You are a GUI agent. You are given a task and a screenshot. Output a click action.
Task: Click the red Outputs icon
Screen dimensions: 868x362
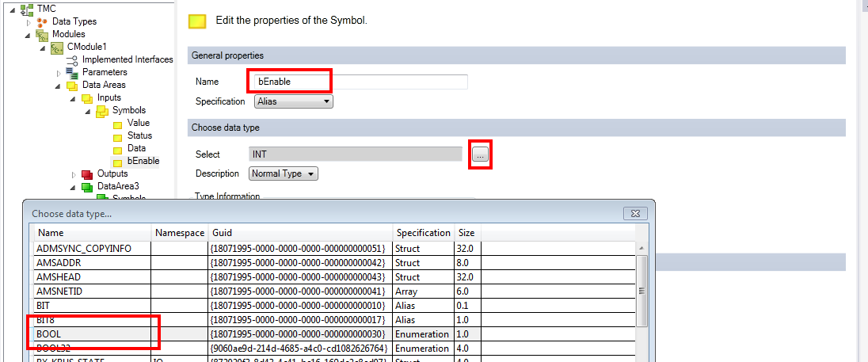86,174
